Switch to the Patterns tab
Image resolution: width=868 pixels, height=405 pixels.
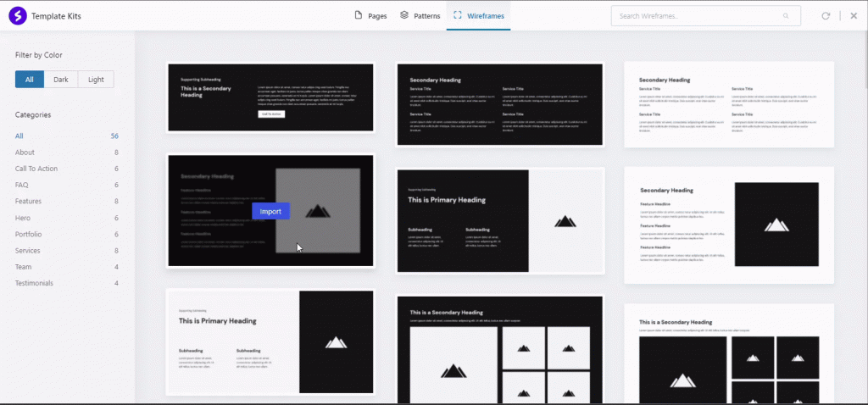(x=420, y=15)
